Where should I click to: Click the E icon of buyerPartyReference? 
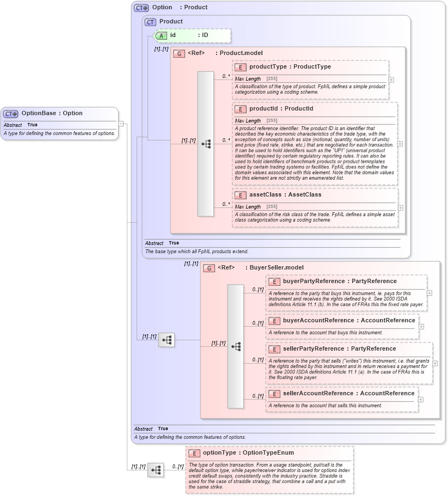coord(274,282)
